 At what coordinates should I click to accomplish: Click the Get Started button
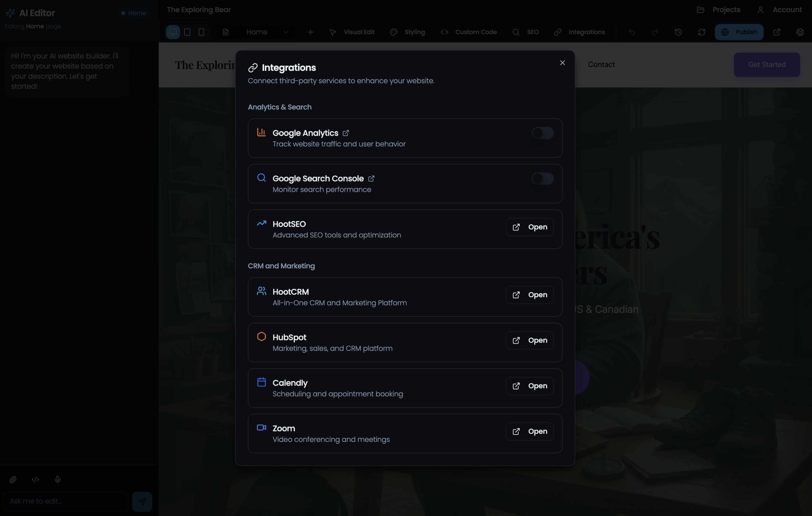coord(766,64)
